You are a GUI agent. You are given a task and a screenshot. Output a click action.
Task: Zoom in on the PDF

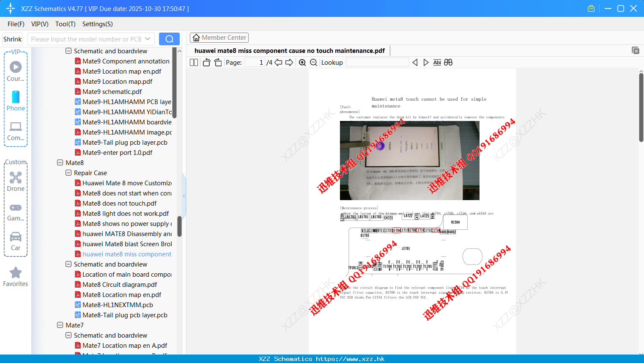click(302, 63)
